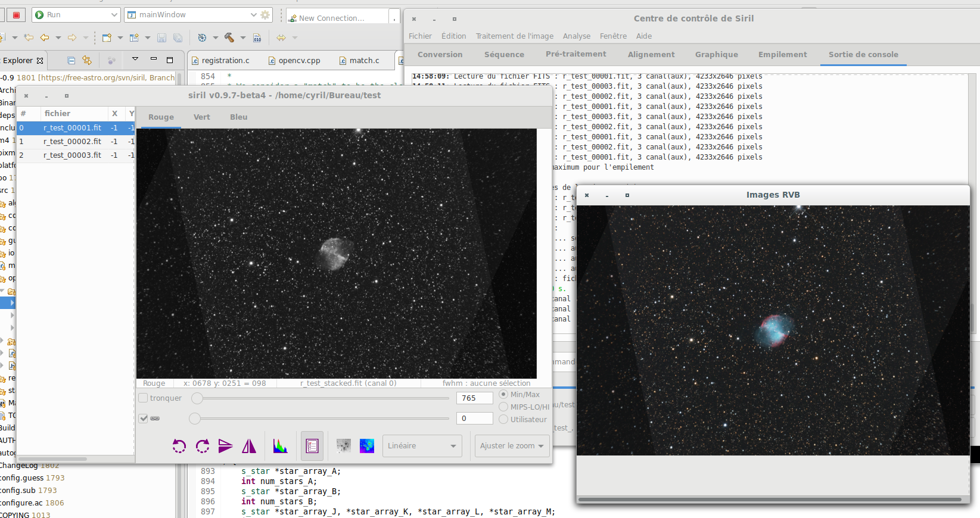Open the Ajuster le zoom dropdown

tap(512, 446)
